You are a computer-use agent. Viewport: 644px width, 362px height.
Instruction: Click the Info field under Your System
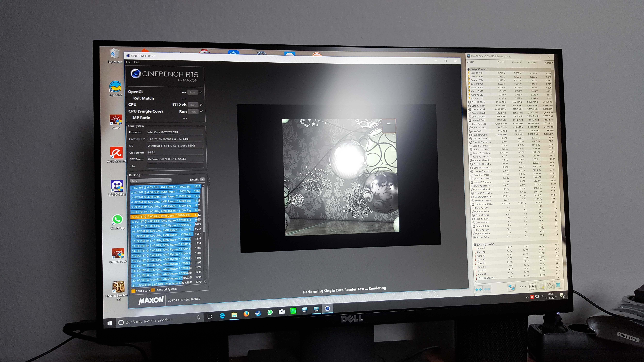point(175,166)
